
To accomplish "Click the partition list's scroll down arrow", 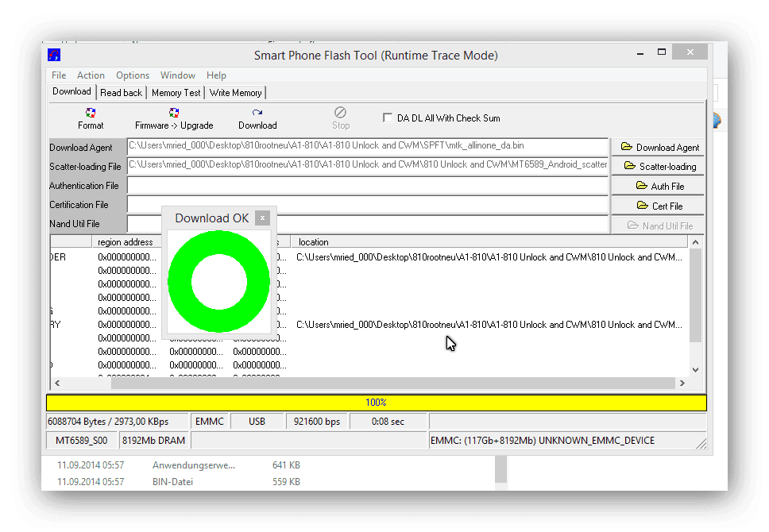I will (695, 370).
